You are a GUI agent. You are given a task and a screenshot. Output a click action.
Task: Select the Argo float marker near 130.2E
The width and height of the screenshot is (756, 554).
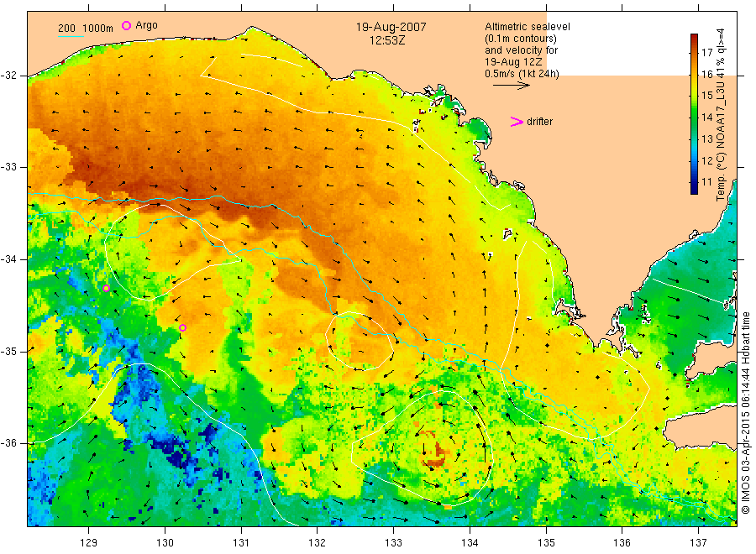tap(182, 328)
